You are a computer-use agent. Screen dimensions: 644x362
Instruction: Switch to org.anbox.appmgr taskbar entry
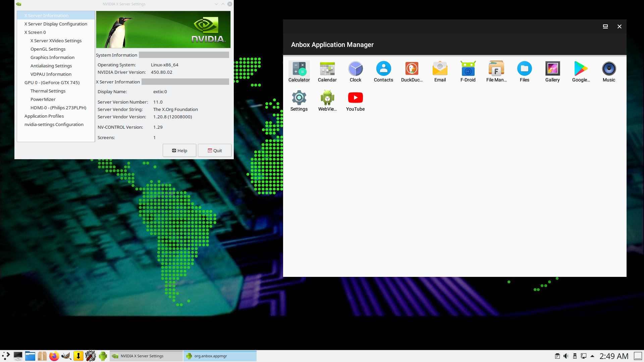pyautogui.click(x=220, y=356)
